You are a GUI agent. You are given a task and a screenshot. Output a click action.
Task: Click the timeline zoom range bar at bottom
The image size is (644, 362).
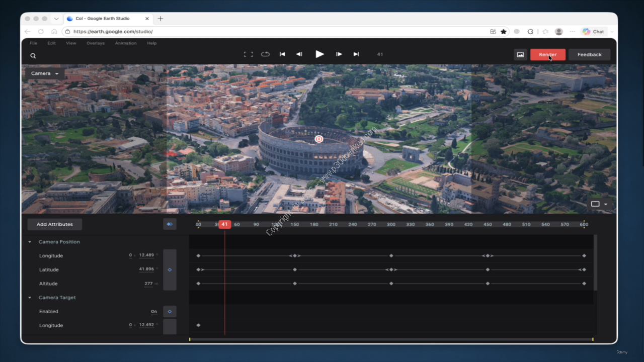391,339
